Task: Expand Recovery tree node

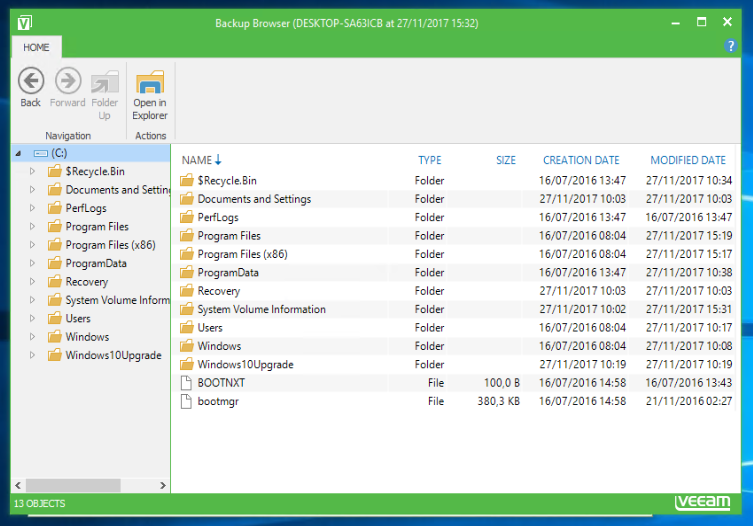Action: pos(32,281)
